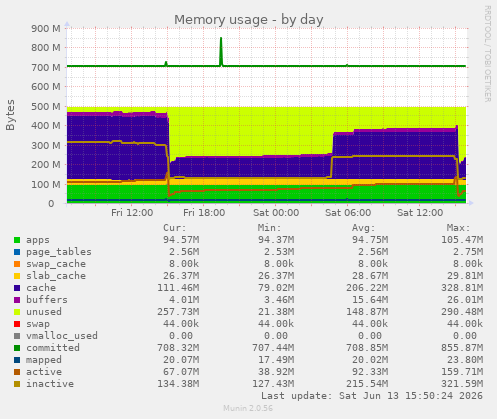Click the committed legend color swatch
Screen dimensions: 497x419
tap(17, 348)
